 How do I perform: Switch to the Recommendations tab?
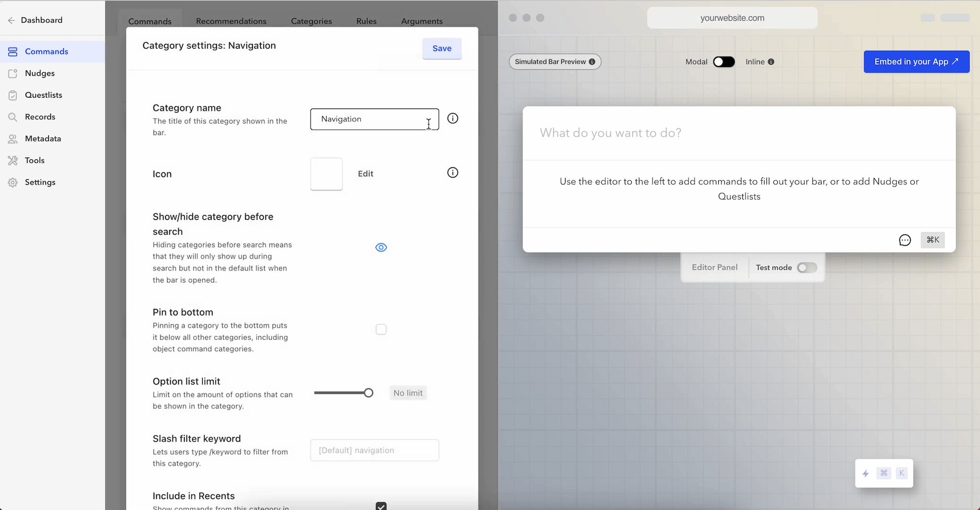(x=231, y=21)
